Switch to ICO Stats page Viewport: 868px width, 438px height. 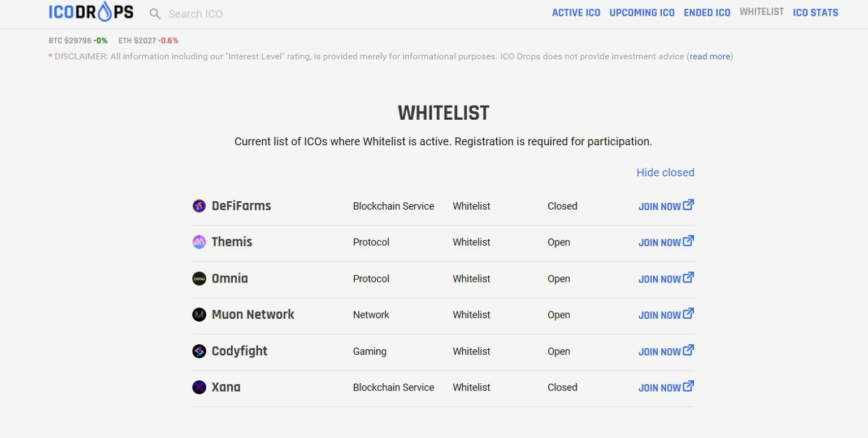tap(815, 12)
